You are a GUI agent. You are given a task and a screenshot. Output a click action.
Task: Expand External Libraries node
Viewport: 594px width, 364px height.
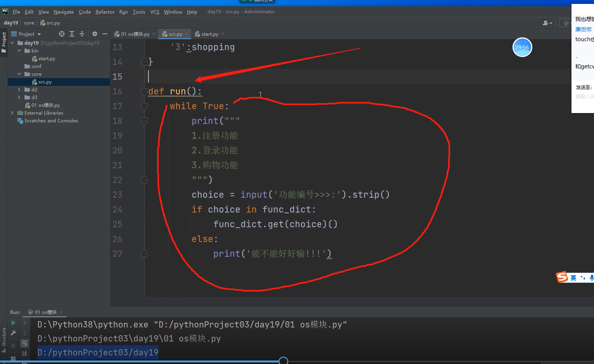tap(12, 113)
